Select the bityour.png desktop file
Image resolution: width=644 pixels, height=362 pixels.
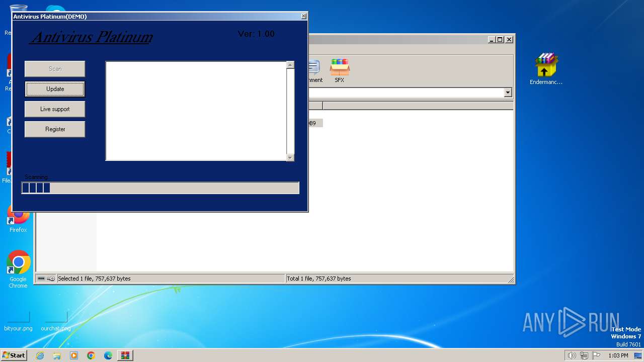click(x=18, y=322)
